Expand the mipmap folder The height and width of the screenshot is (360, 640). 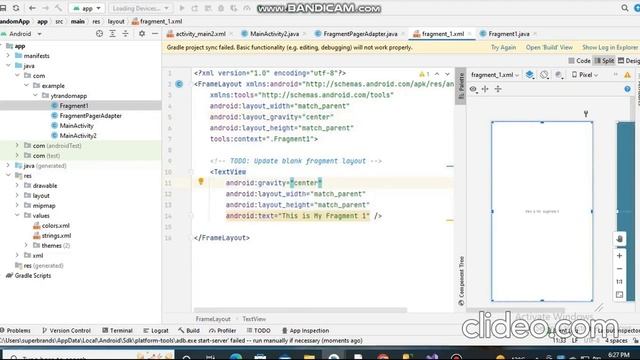(17, 205)
